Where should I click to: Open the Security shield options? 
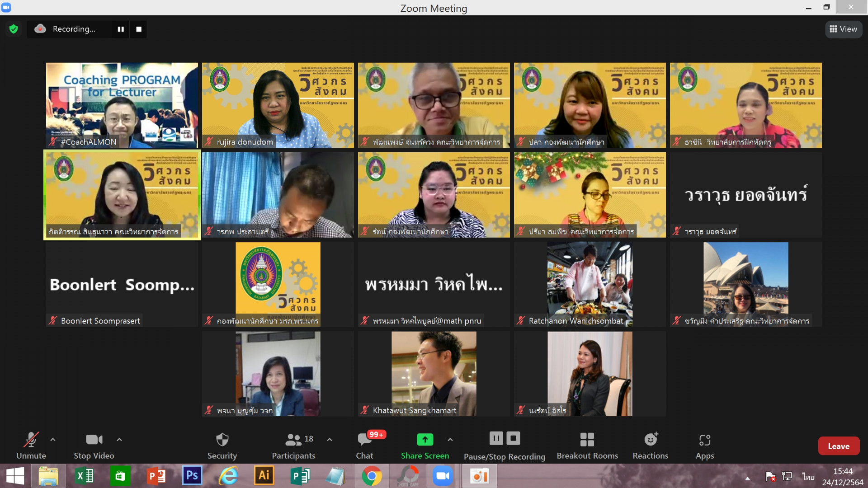click(x=222, y=445)
